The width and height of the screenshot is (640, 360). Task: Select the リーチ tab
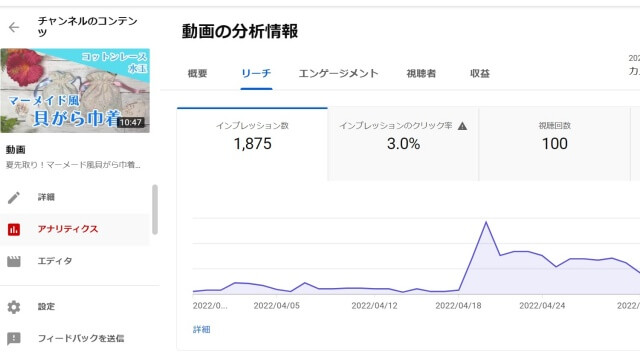[x=256, y=73]
